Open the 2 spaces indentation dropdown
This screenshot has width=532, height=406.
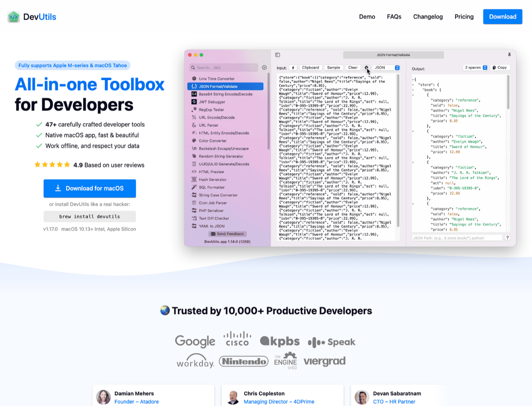(475, 67)
